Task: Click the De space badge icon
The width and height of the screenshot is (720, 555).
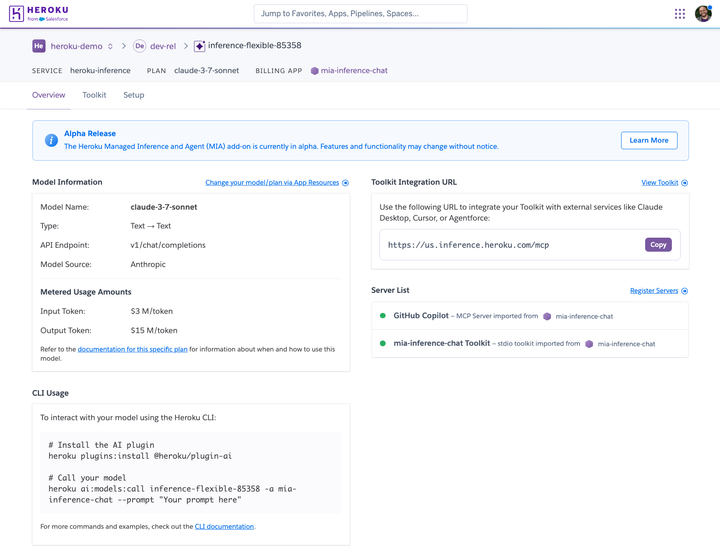Action: tap(140, 46)
